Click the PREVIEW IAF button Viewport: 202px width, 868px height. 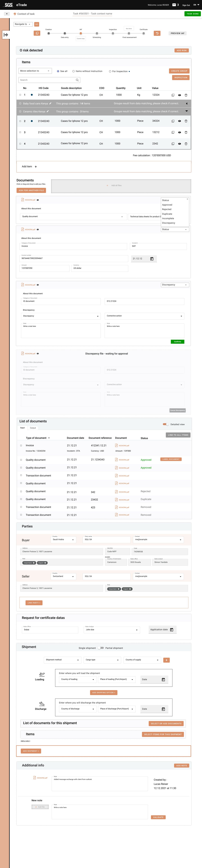177,33
